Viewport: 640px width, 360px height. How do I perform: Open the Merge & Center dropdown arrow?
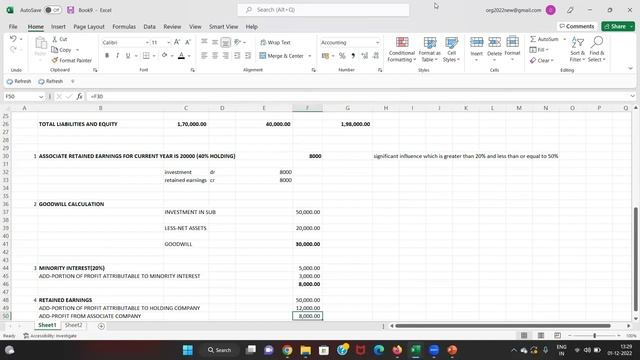(310, 56)
